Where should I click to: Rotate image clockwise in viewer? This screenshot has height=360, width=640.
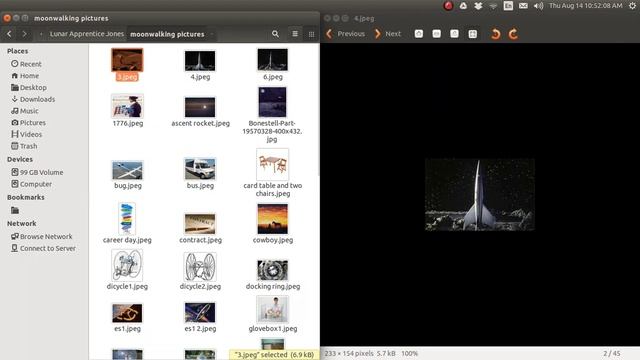pyautogui.click(x=513, y=34)
